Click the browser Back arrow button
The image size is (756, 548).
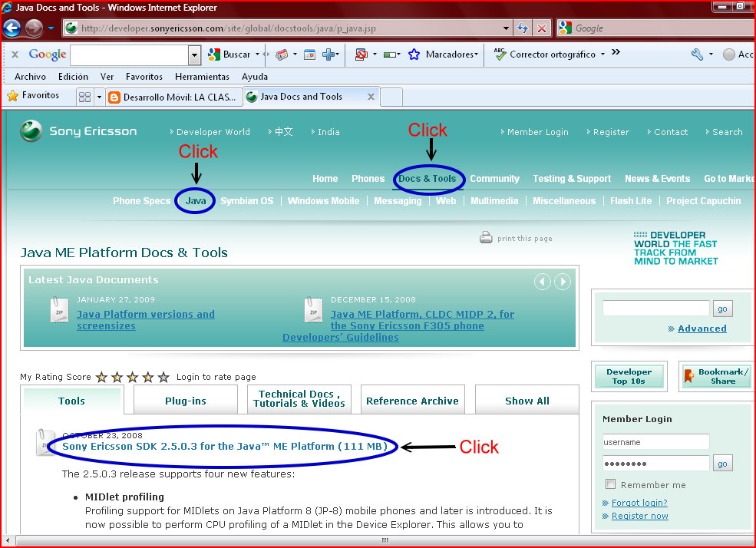coord(12,28)
